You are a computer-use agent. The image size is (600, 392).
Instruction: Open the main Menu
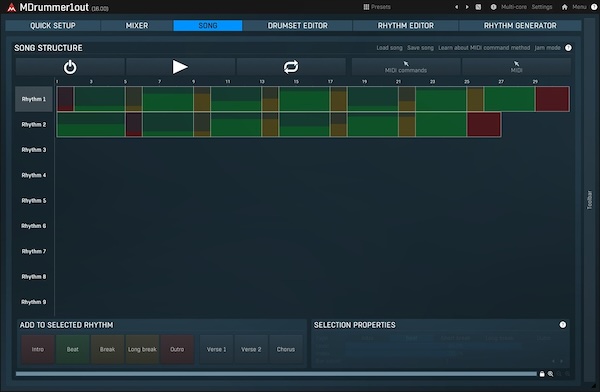(579, 7)
